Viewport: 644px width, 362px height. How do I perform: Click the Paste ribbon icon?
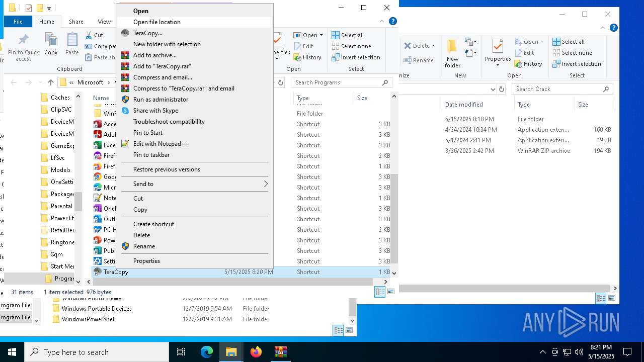(72, 44)
